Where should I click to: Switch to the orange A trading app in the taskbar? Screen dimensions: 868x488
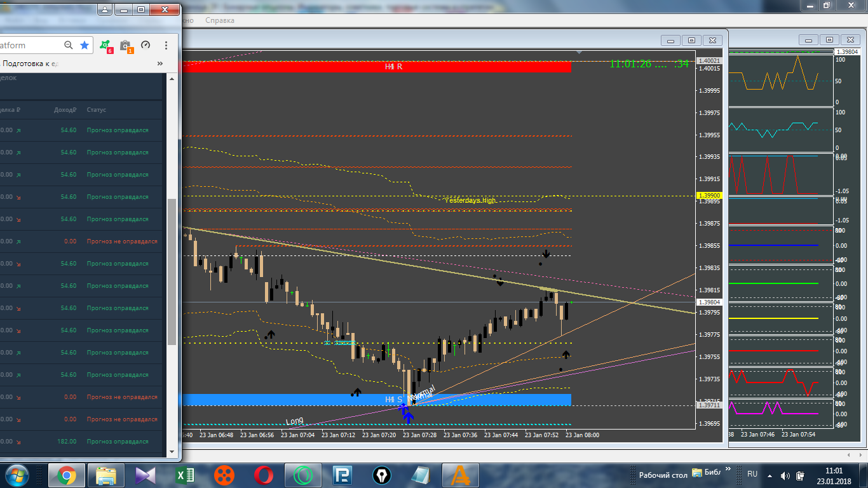point(460,475)
